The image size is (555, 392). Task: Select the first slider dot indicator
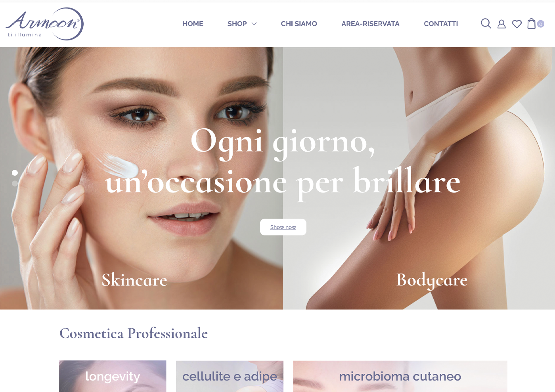coord(15,173)
